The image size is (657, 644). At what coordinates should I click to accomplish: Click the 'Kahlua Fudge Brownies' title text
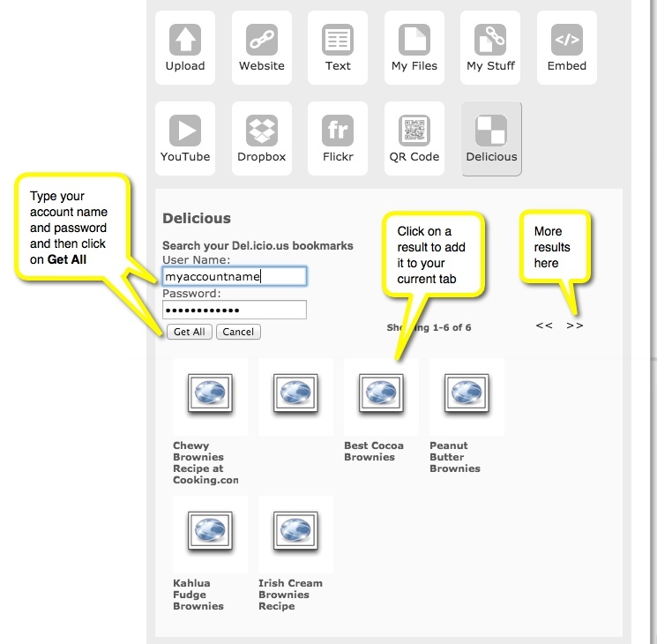coord(198,595)
